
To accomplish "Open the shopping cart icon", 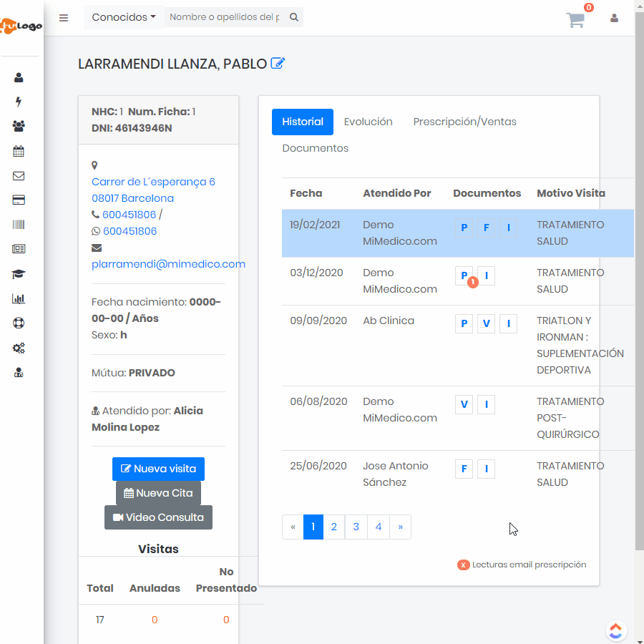I will [x=576, y=19].
